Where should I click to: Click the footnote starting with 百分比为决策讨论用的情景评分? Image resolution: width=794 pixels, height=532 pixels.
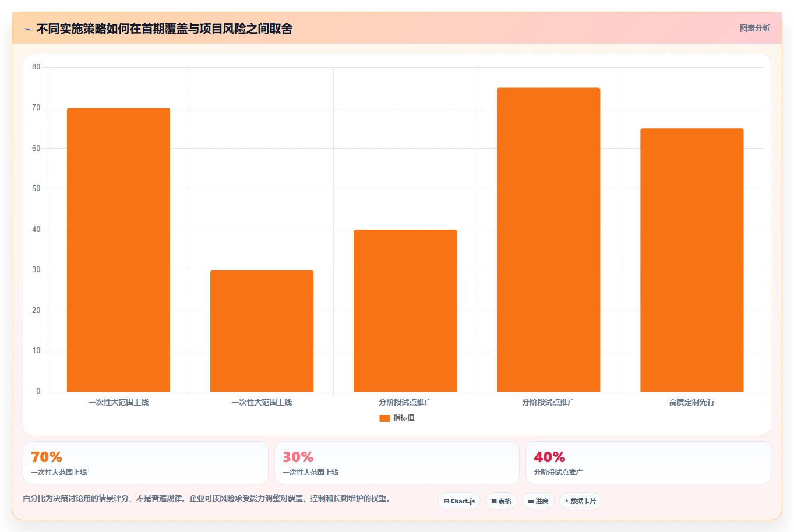click(206, 499)
